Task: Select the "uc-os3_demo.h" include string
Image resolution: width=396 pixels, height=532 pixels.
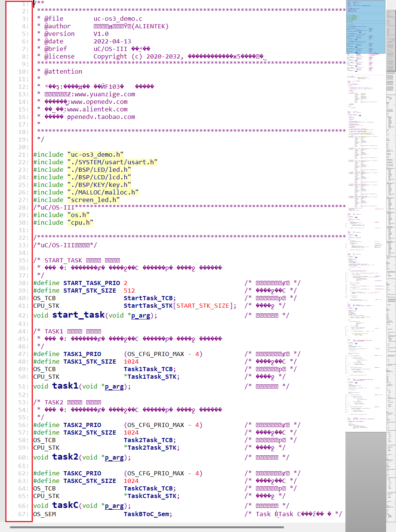Action: pyautogui.click(x=95, y=154)
